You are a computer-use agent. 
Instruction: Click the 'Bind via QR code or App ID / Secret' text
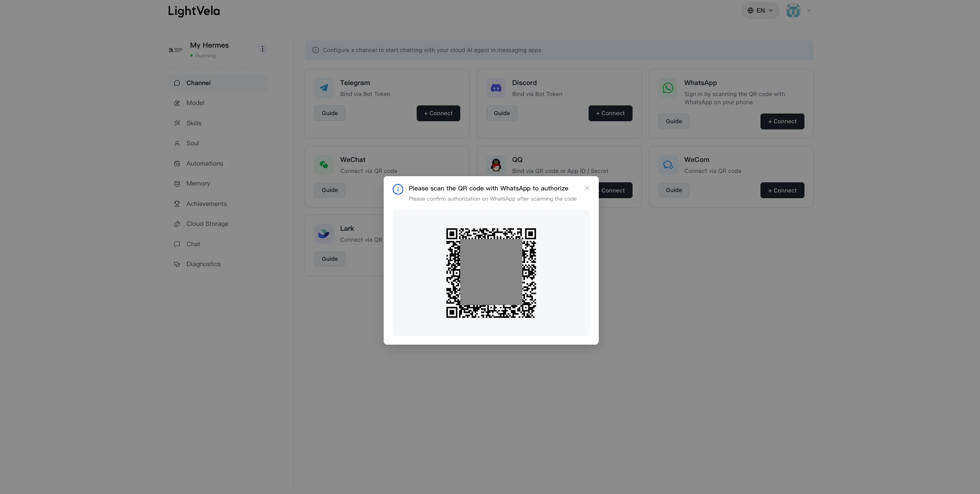click(560, 171)
